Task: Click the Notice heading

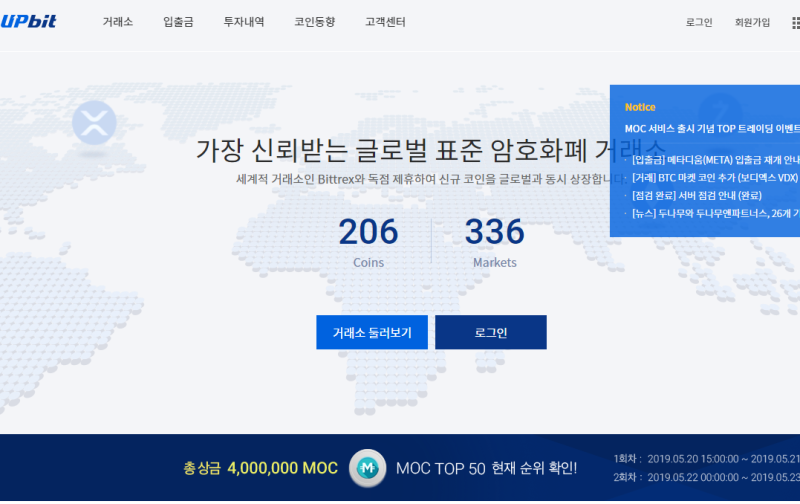Action: click(640, 107)
